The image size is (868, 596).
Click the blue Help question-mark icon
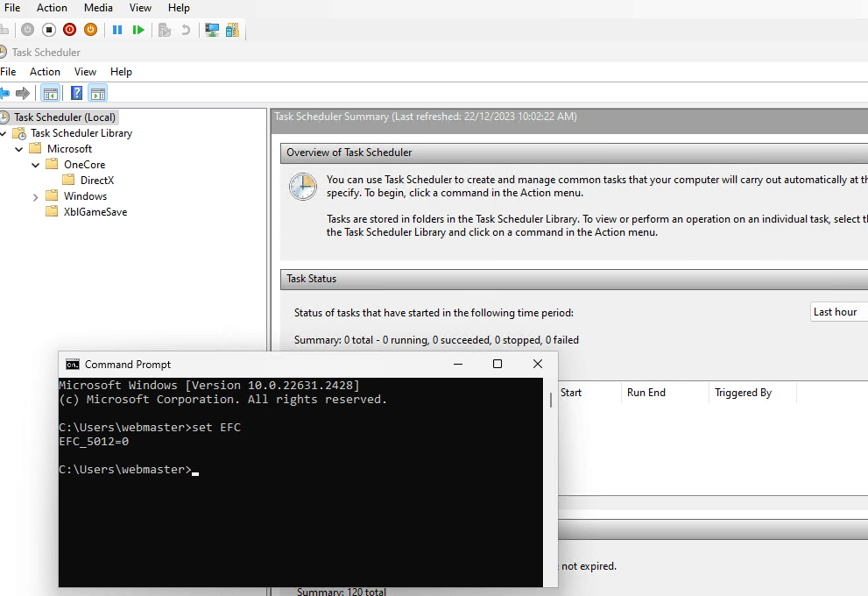click(x=76, y=93)
